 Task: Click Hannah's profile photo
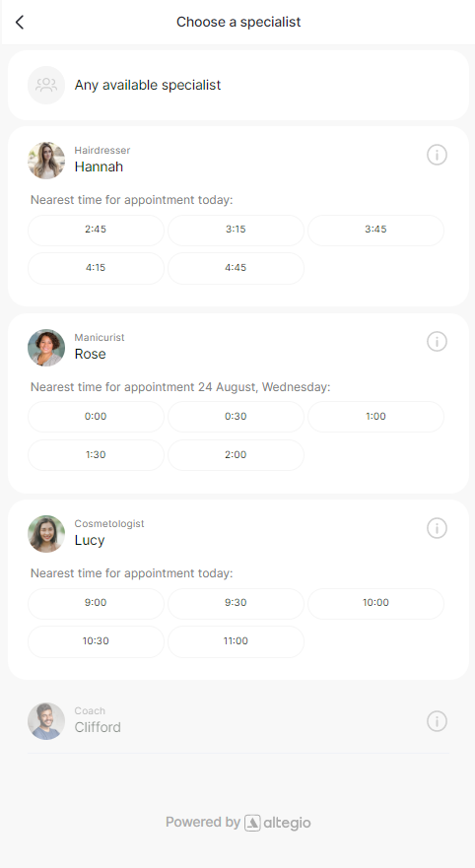pyautogui.click(x=46, y=161)
